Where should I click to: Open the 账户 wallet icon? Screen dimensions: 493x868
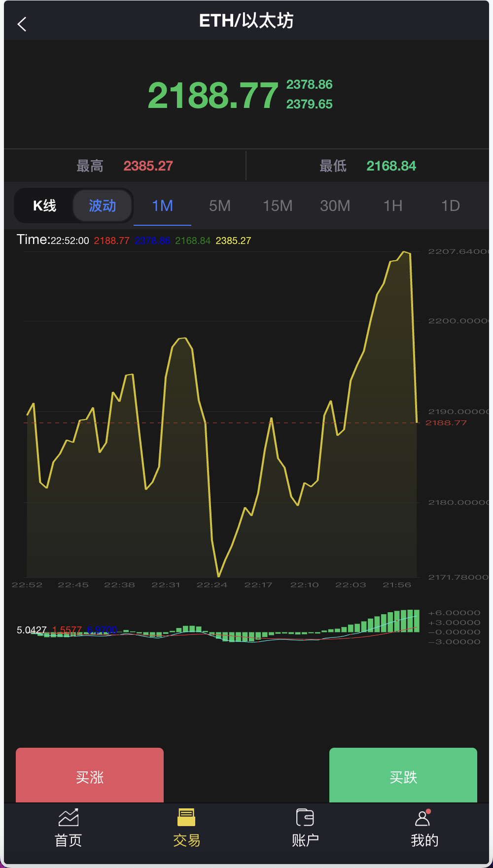(305, 818)
